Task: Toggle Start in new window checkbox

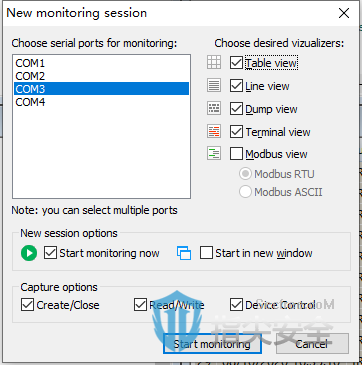Action: 206,253
